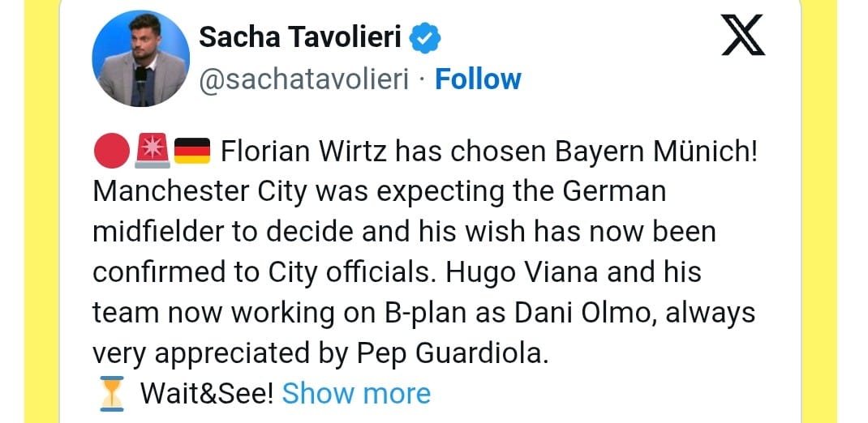Follow the @sachatavolieri account
The height and width of the screenshot is (423, 868).
click(x=478, y=79)
